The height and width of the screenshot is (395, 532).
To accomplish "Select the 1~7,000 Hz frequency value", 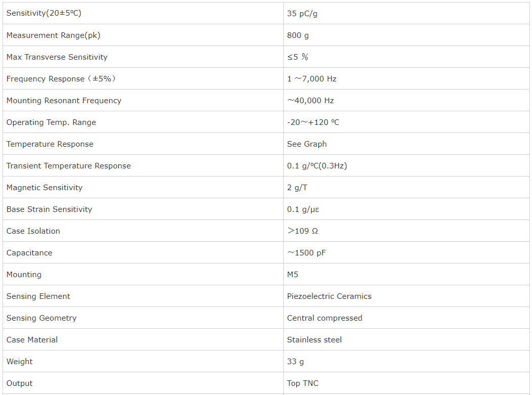I will [x=312, y=79].
